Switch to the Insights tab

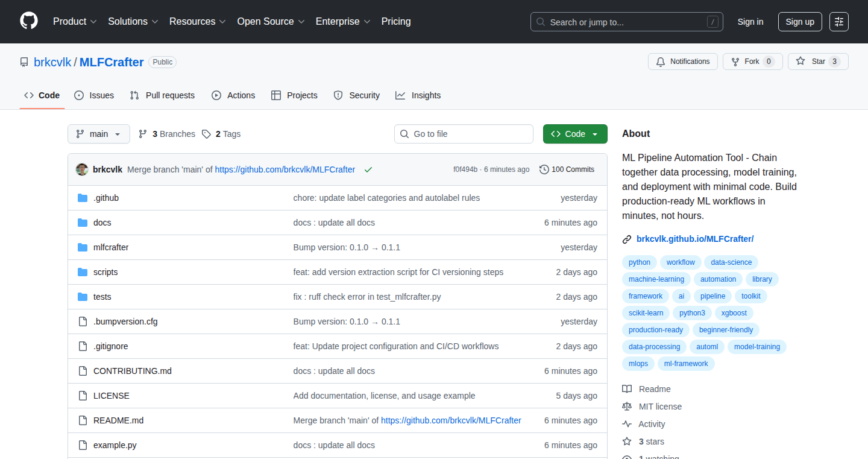pyautogui.click(x=418, y=95)
